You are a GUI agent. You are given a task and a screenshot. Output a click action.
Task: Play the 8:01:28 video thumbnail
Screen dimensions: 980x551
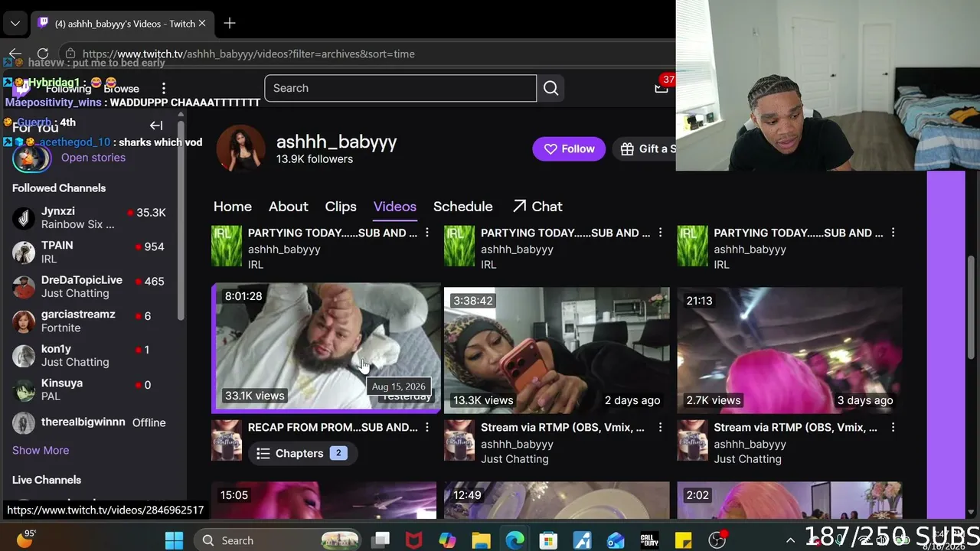click(328, 346)
